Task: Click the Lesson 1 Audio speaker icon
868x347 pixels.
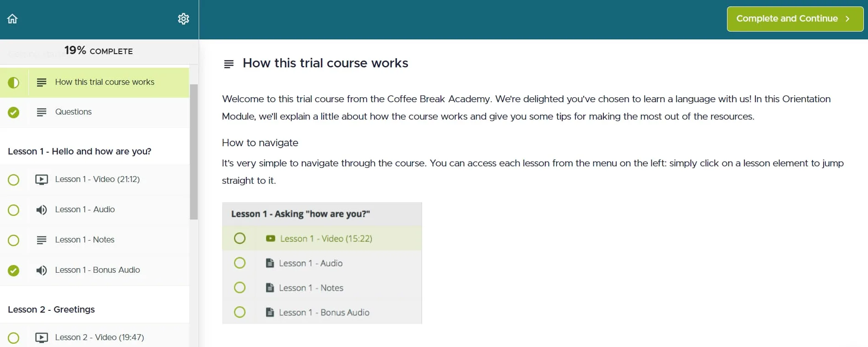Action: click(42, 210)
